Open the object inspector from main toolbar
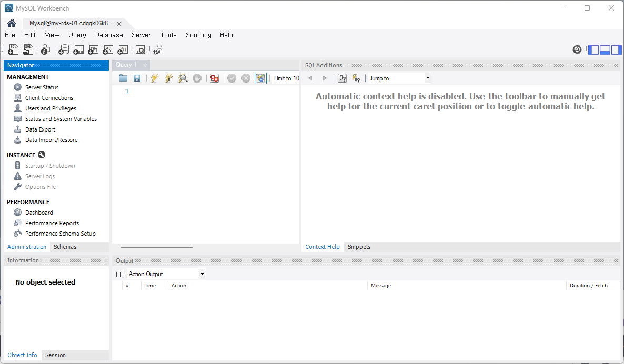624x364 pixels. (x=45, y=49)
